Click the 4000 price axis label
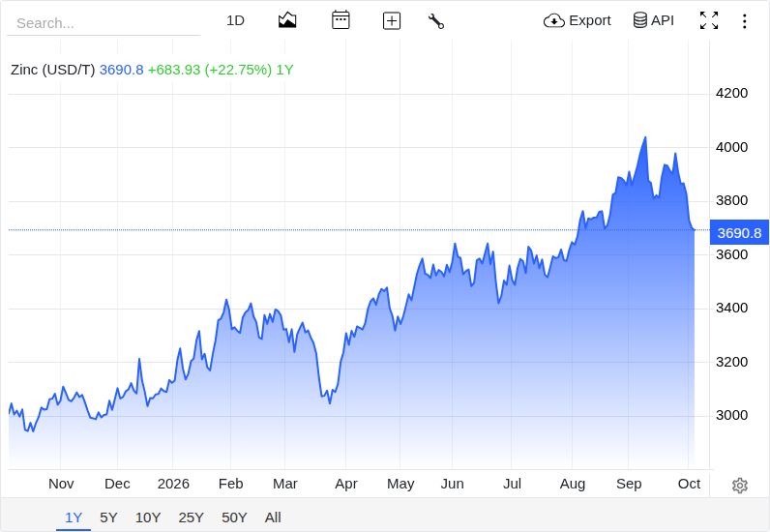The width and height of the screenshot is (770, 532). (731, 147)
